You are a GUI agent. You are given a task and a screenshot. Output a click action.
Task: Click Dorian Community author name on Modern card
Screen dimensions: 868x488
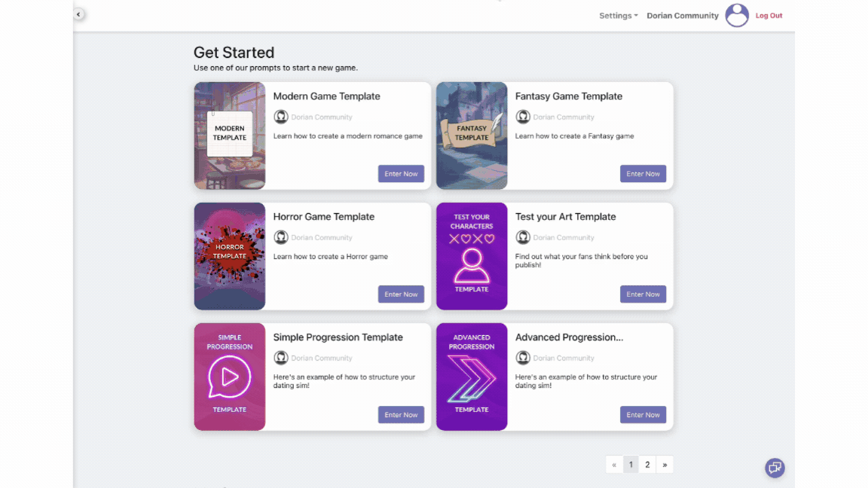(x=322, y=117)
